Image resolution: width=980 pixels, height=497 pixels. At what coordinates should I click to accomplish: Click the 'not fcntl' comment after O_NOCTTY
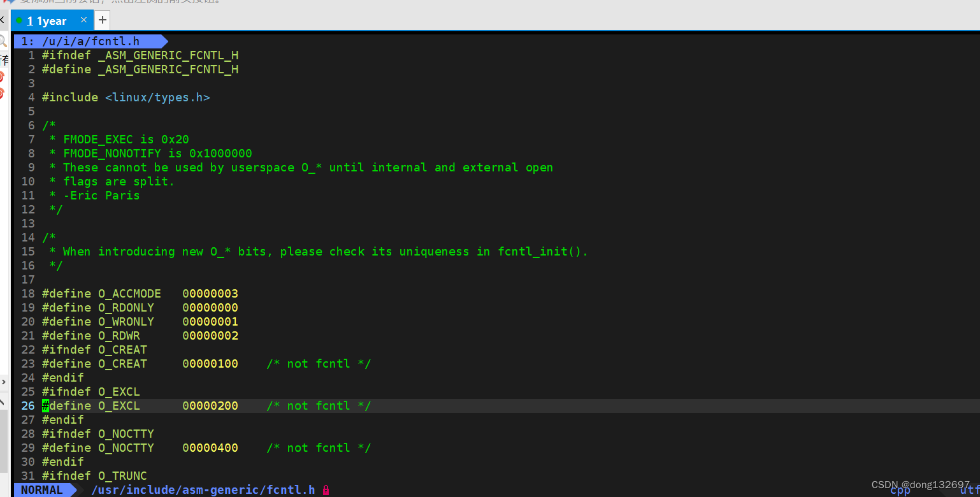[x=319, y=448]
